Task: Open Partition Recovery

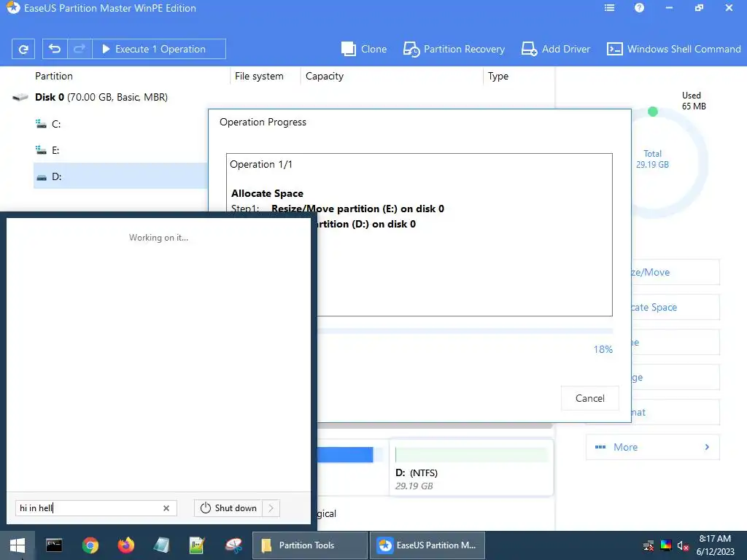Action: (x=454, y=49)
